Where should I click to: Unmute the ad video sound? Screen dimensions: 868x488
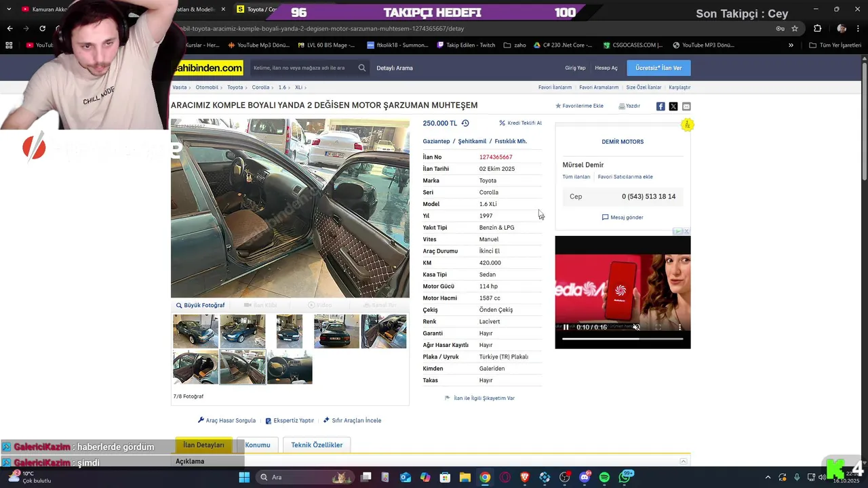click(x=636, y=327)
